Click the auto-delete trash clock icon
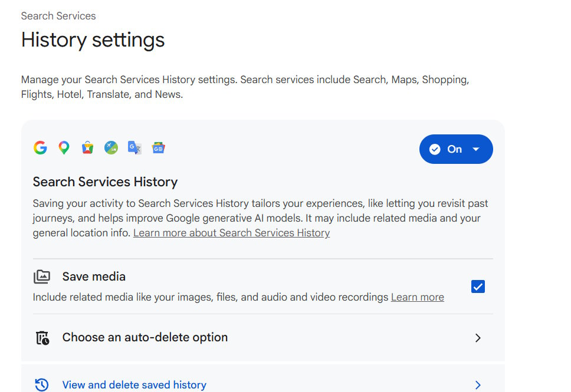Image resolution: width=571 pixels, height=392 pixels. (x=42, y=338)
